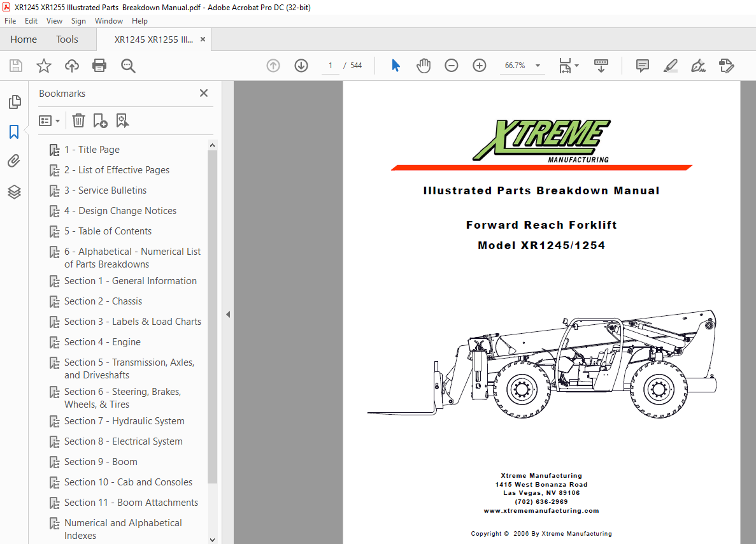
Task: Select the XR1245 XR1255 document tab
Action: [x=153, y=39]
